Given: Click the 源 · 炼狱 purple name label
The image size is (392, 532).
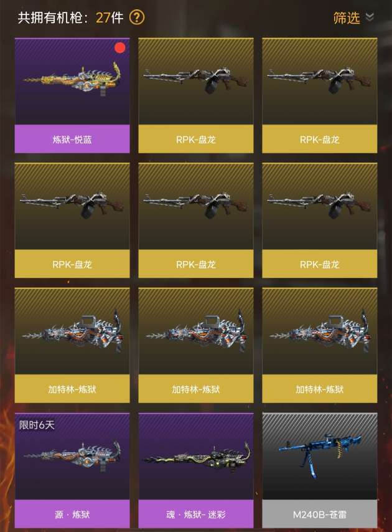Looking at the screenshot, I should click(72, 515).
